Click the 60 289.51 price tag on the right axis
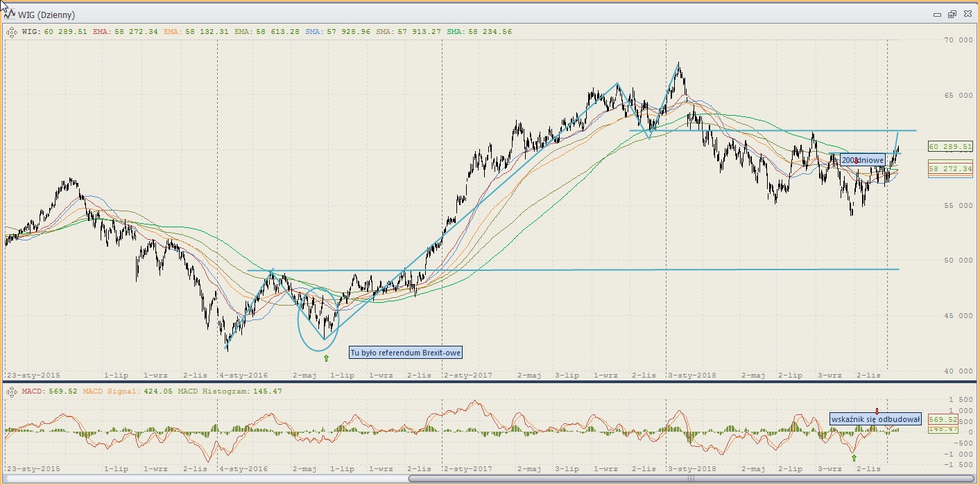This screenshot has height=485, width=980. (950, 147)
